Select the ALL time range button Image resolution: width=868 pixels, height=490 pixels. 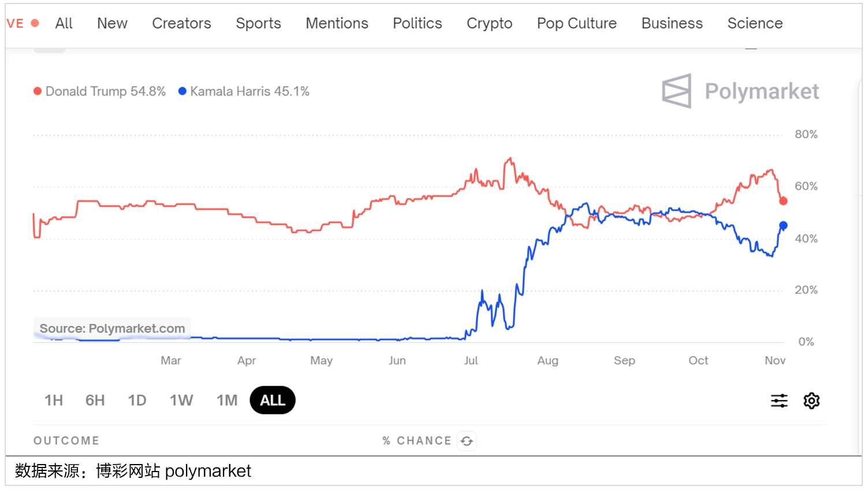(x=273, y=401)
